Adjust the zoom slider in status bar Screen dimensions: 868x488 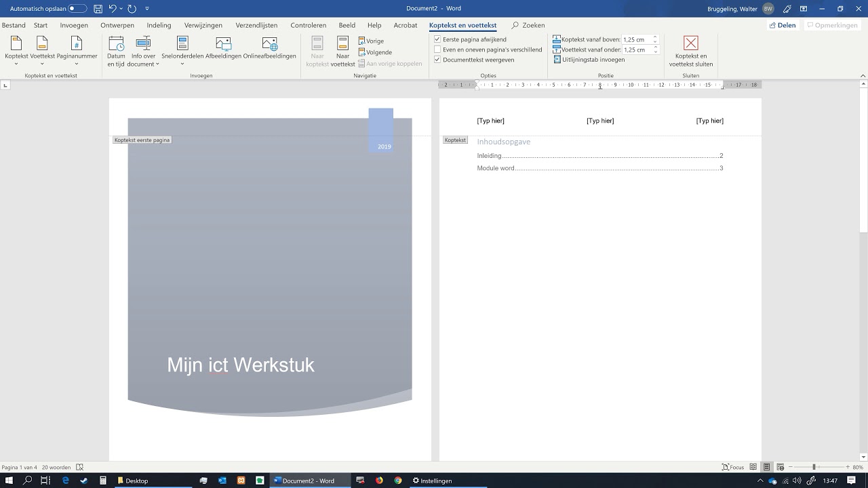814,467
